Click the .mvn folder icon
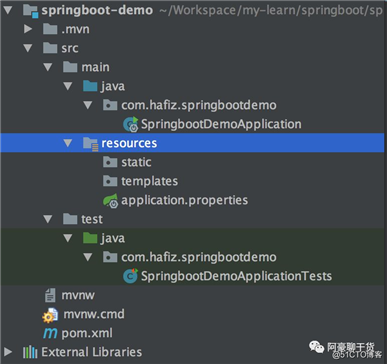 click(x=50, y=29)
